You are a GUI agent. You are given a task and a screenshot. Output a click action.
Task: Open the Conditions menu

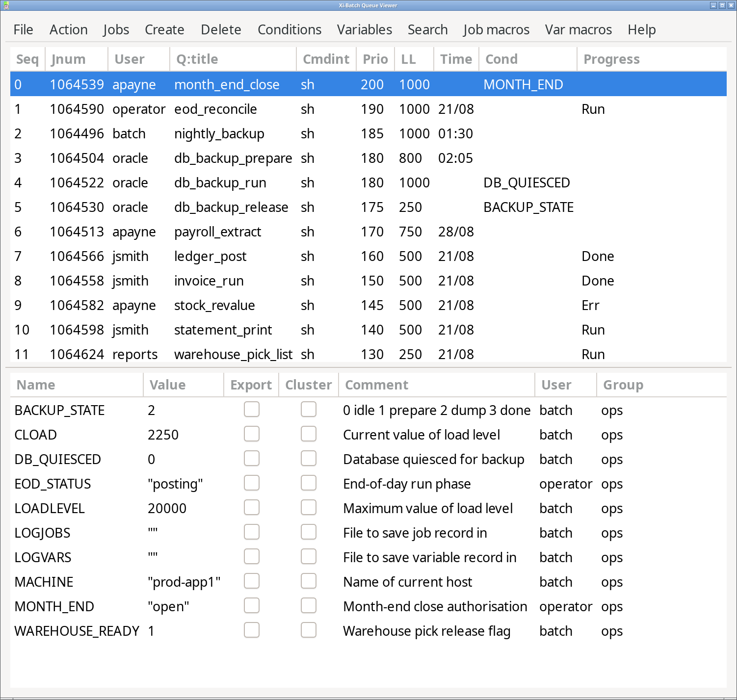pos(290,29)
